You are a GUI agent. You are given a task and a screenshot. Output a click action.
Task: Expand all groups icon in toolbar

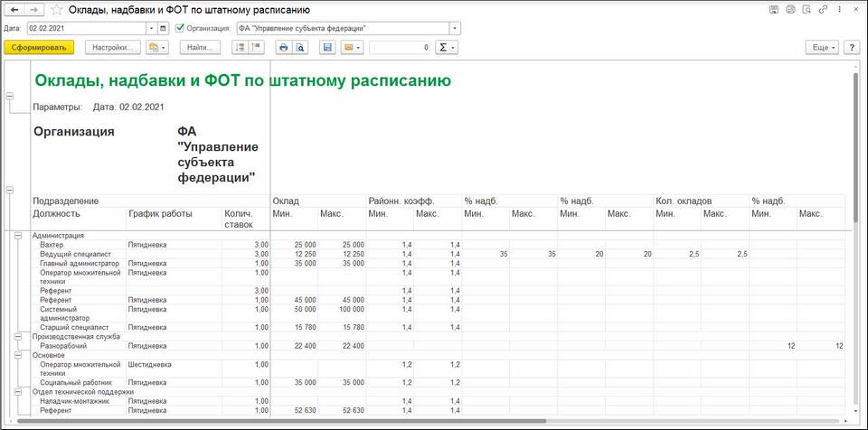(x=239, y=48)
